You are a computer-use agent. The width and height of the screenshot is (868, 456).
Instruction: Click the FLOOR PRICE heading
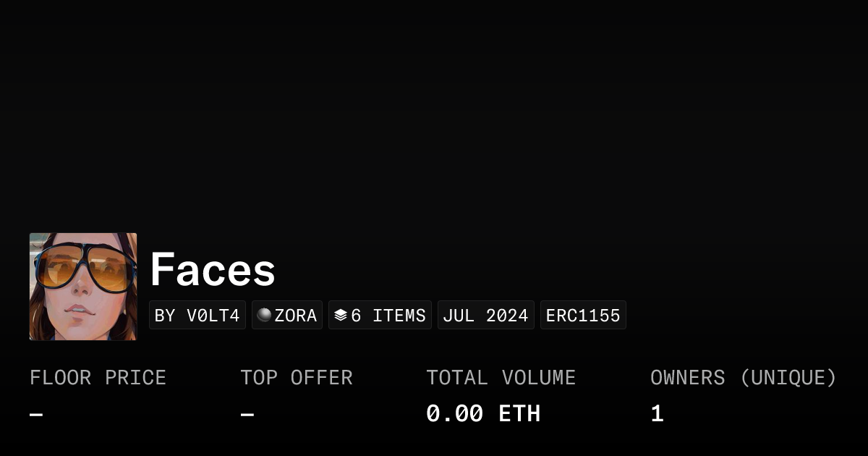point(98,378)
